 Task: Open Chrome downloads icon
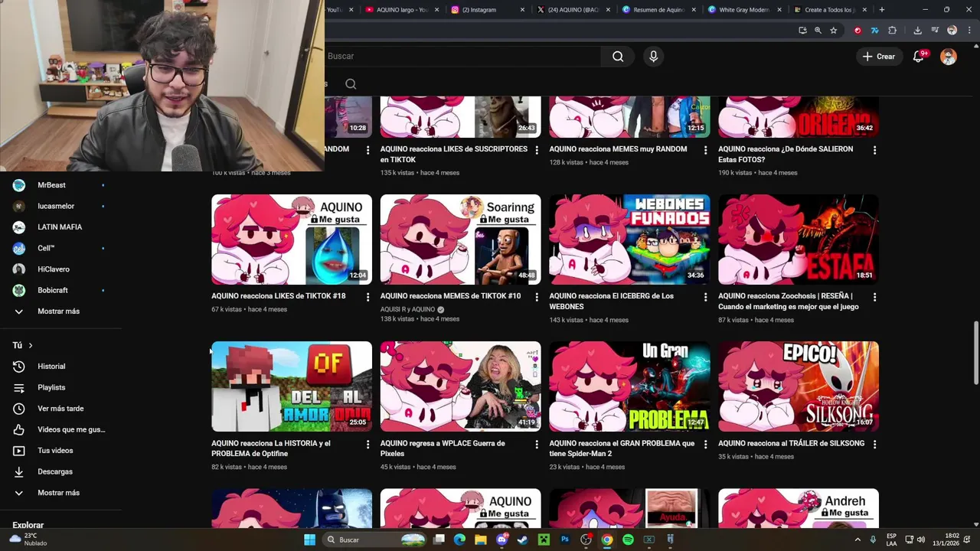pos(917,31)
